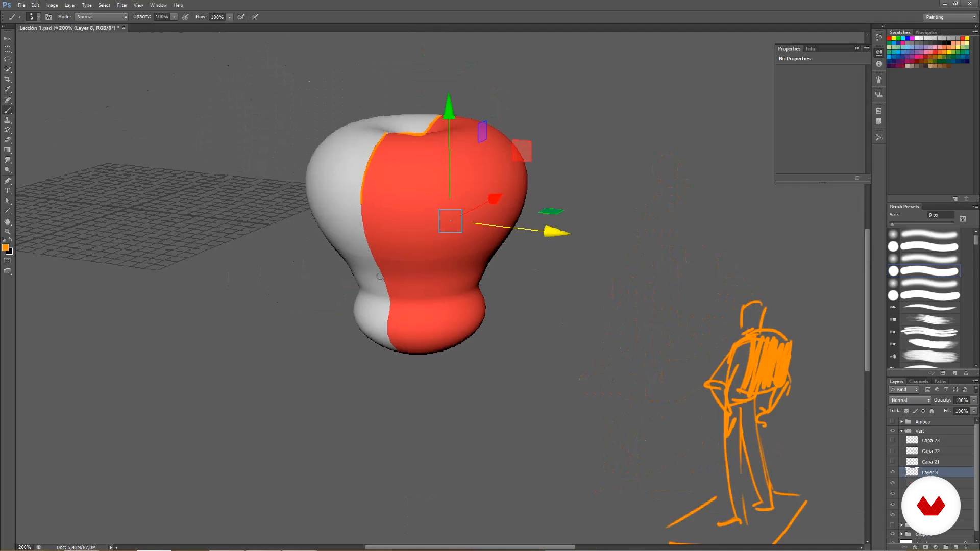Viewport: 980px width, 551px height.
Task: Open Opacity slider dropdown in options bar
Action: click(x=174, y=17)
